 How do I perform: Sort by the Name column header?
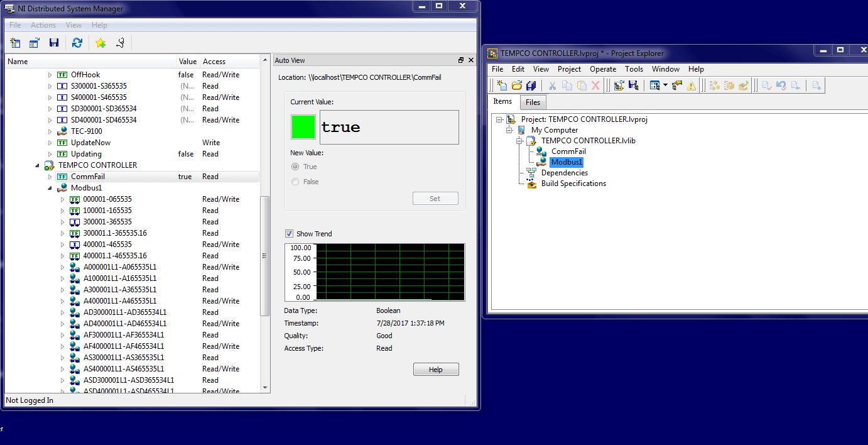91,62
